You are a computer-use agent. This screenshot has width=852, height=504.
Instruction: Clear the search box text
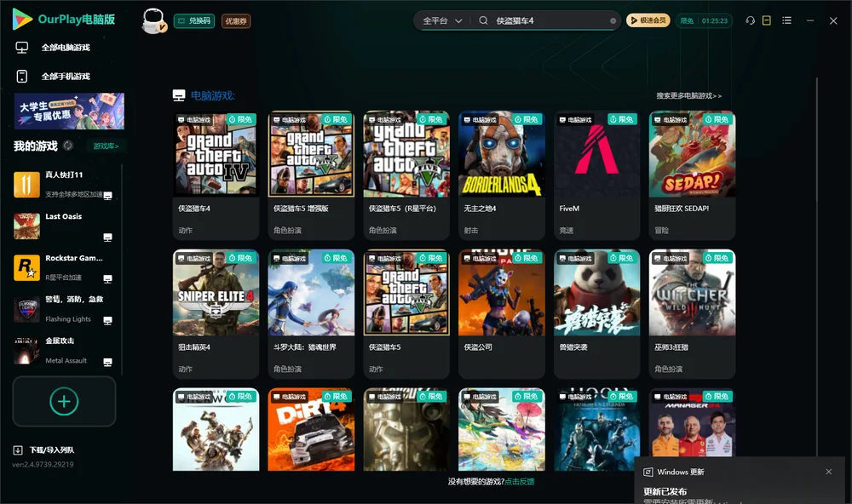(613, 21)
